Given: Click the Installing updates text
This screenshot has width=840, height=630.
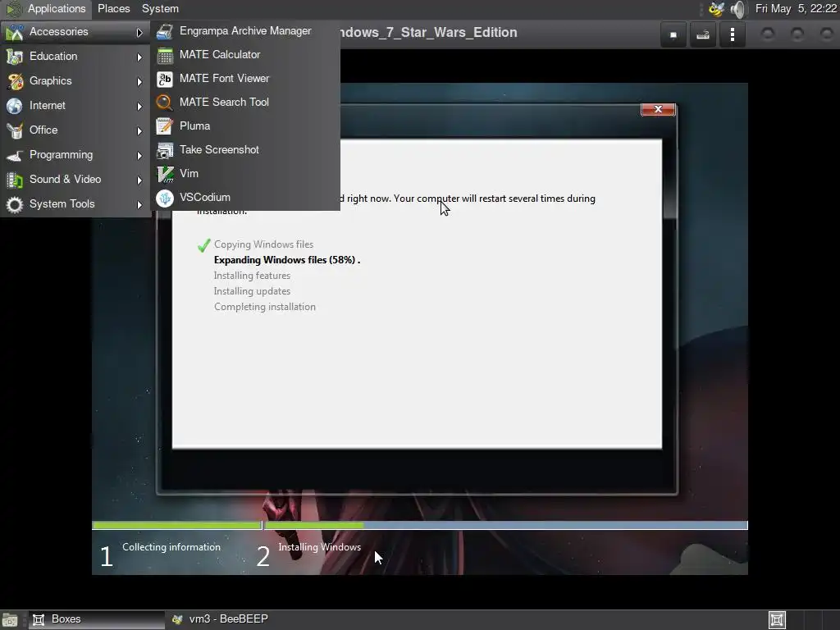Looking at the screenshot, I should pos(252,291).
